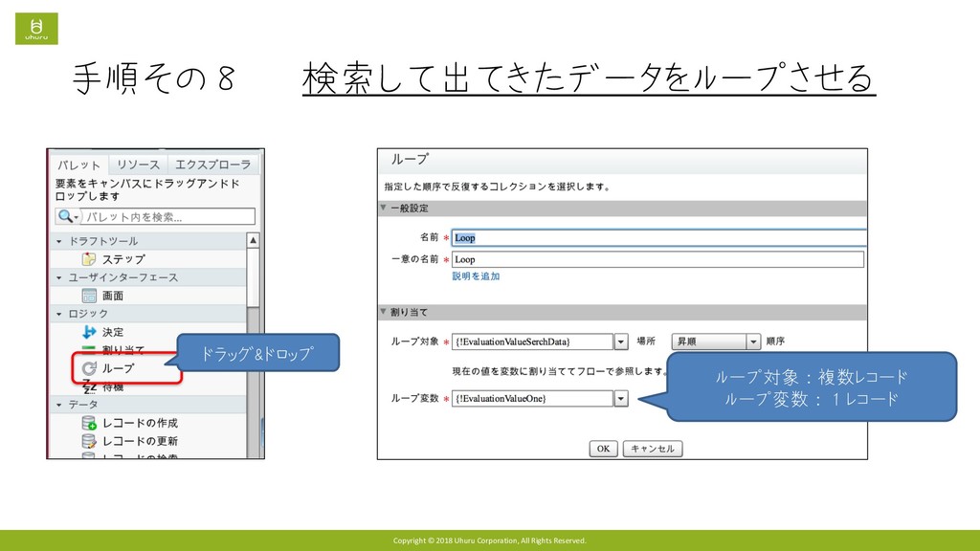Select the レコードの作成 item text
The width and height of the screenshot is (980, 551).
click(141, 423)
